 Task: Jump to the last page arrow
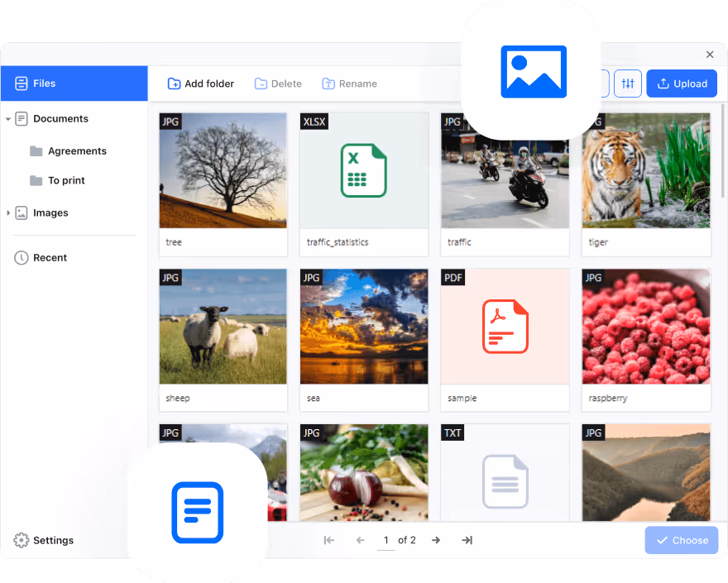tap(467, 540)
